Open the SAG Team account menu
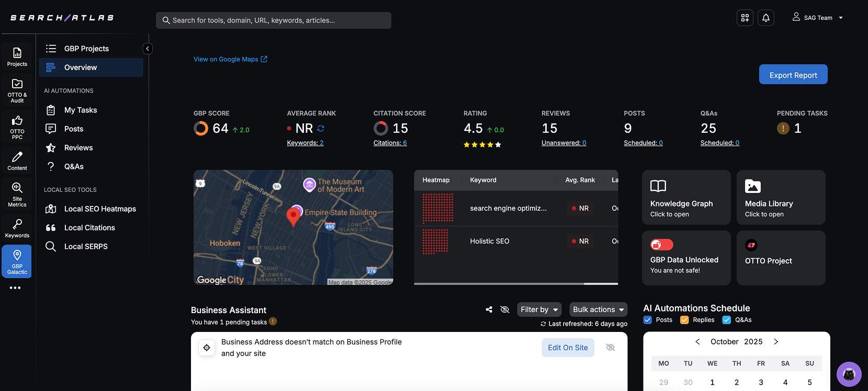Image resolution: width=868 pixels, height=391 pixels. [x=817, y=18]
